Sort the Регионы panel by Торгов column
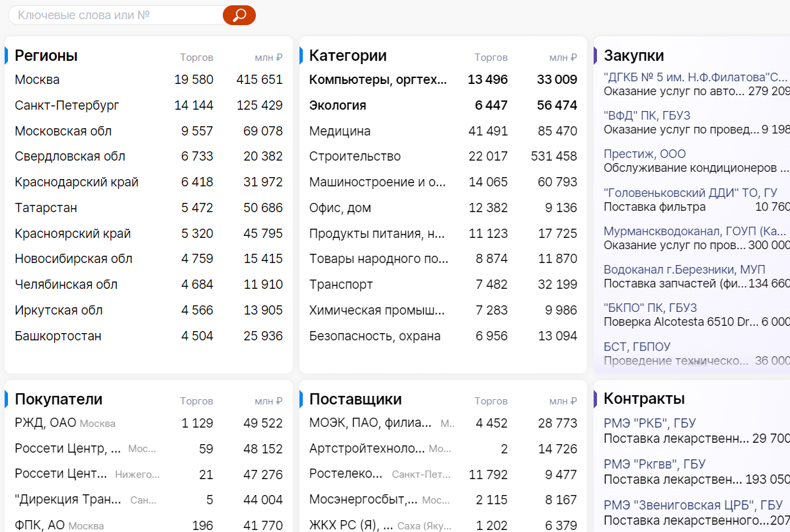790x532 pixels. (x=196, y=57)
